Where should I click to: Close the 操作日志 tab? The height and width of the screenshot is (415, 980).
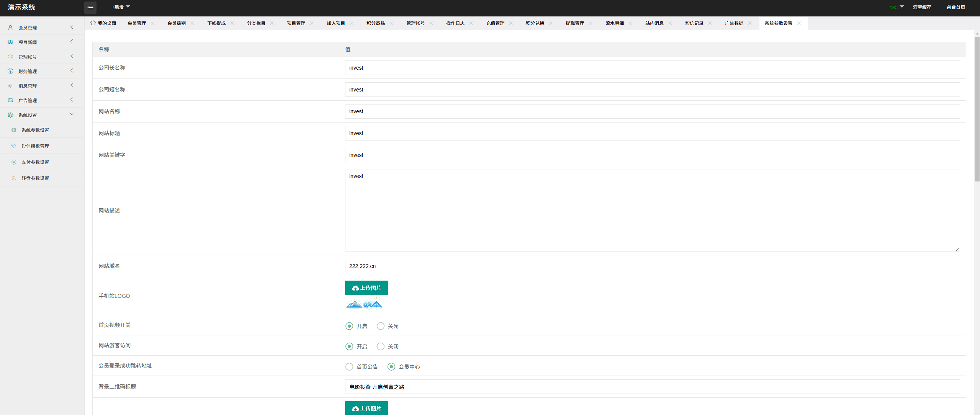click(471, 23)
